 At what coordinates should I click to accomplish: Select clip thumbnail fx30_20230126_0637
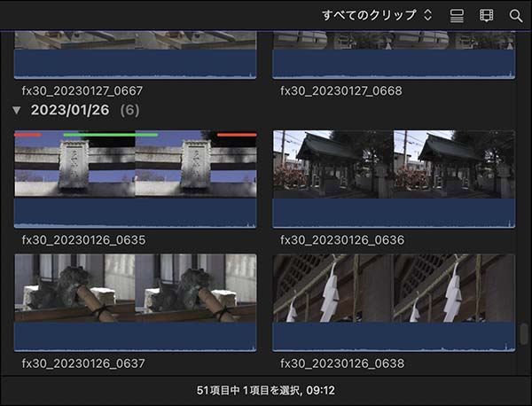click(136, 302)
